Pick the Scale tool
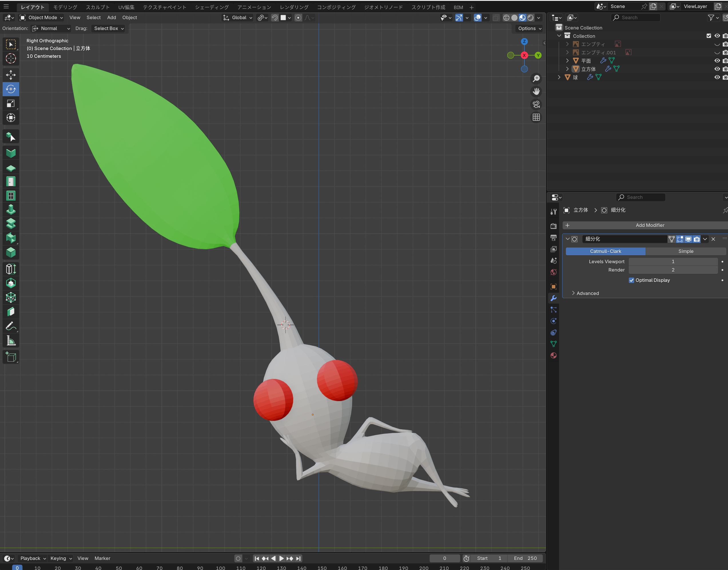728x570 pixels. 11,104
